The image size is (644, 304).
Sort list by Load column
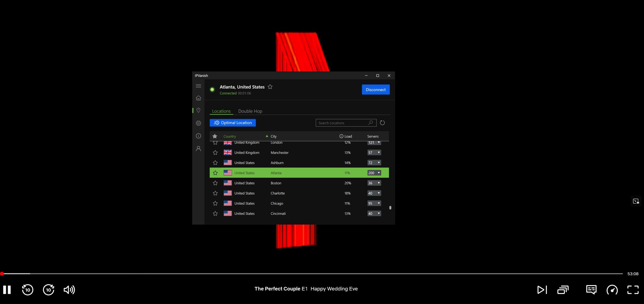coord(348,136)
